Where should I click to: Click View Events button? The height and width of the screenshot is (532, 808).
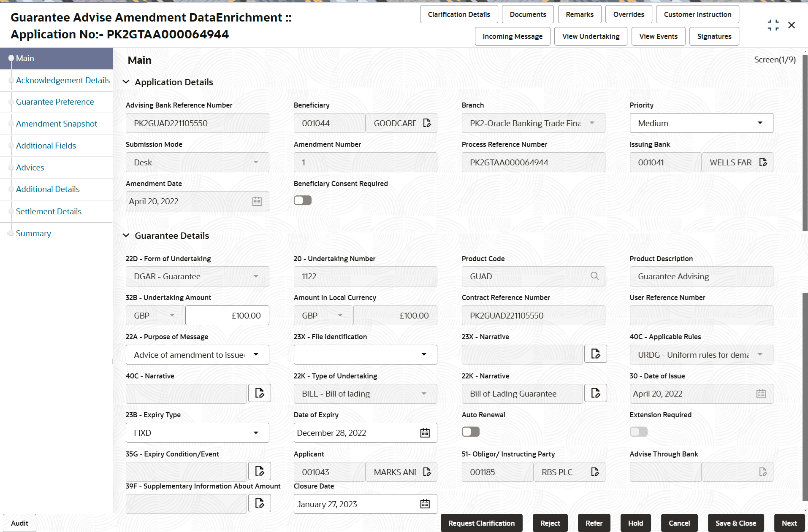pos(658,36)
